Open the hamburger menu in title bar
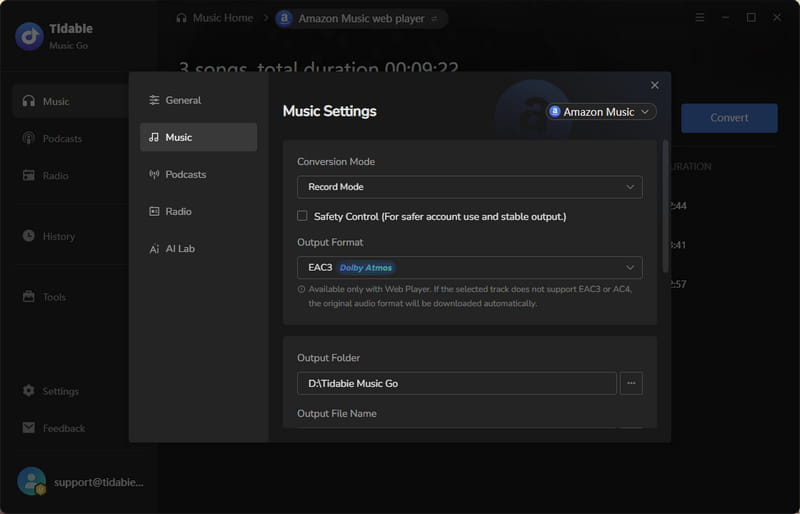Viewport: 800px width, 514px height. [700, 18]
